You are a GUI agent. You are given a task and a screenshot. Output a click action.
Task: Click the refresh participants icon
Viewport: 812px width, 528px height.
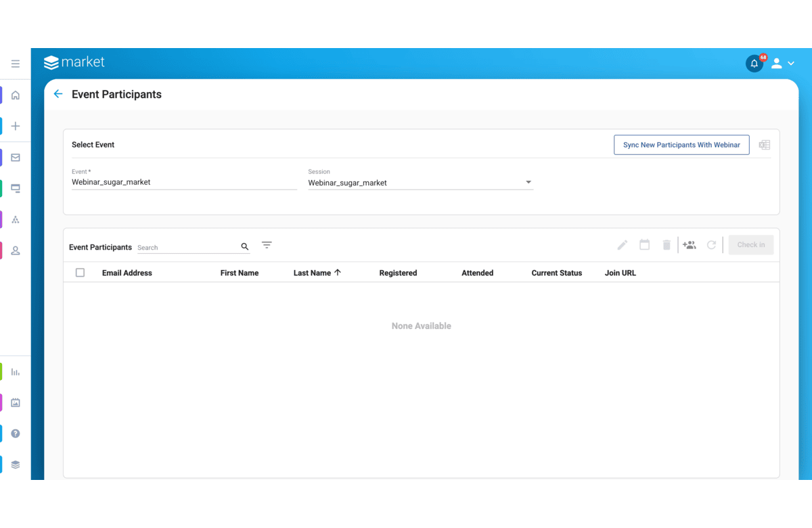coord(711,245)
